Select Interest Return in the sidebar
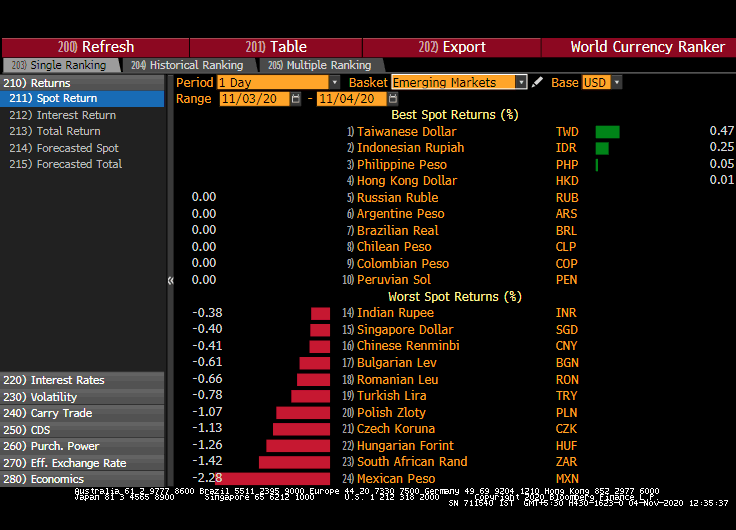Screen dimensions: 736x530 (x=76, y=115)
